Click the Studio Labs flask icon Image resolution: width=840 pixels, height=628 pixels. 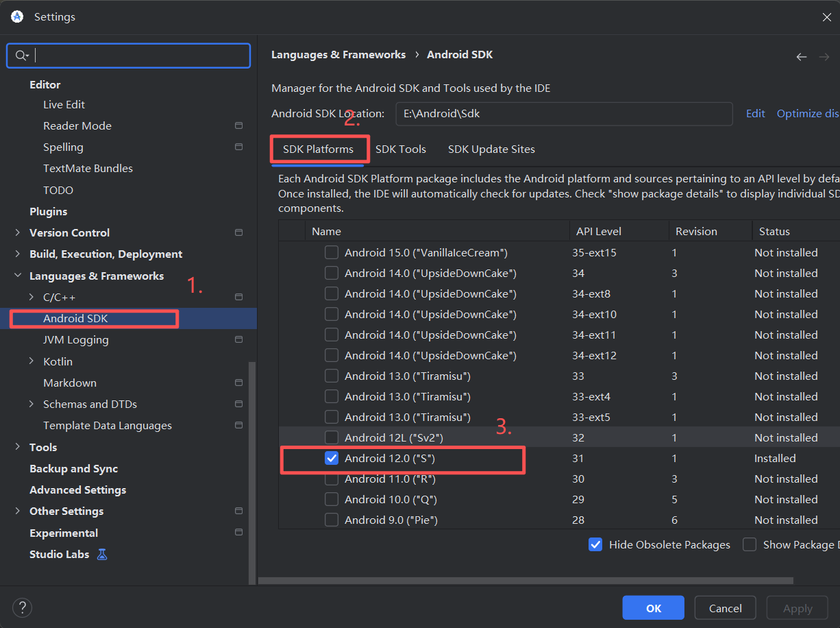tap(102, 555)
